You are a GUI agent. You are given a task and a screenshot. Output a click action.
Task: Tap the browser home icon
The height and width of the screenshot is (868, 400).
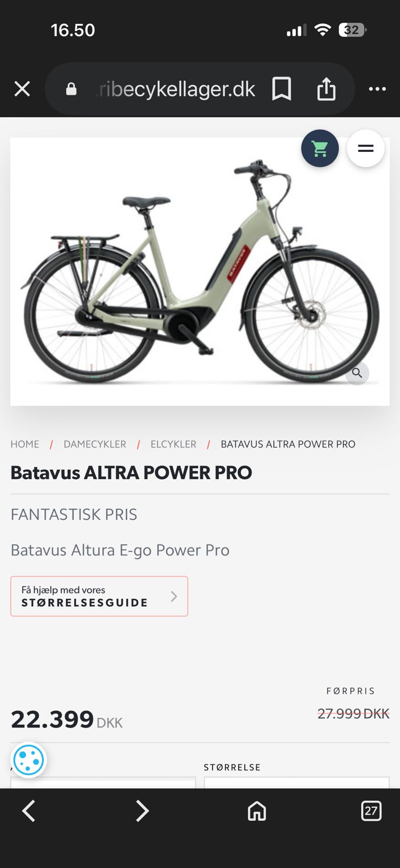pyautogui.click(x=257, y=811)
